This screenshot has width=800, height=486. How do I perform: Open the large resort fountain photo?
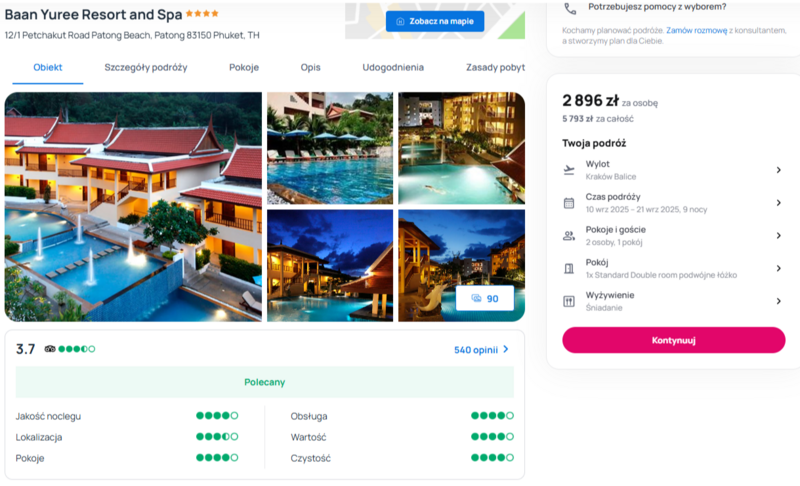coord(133,207)
